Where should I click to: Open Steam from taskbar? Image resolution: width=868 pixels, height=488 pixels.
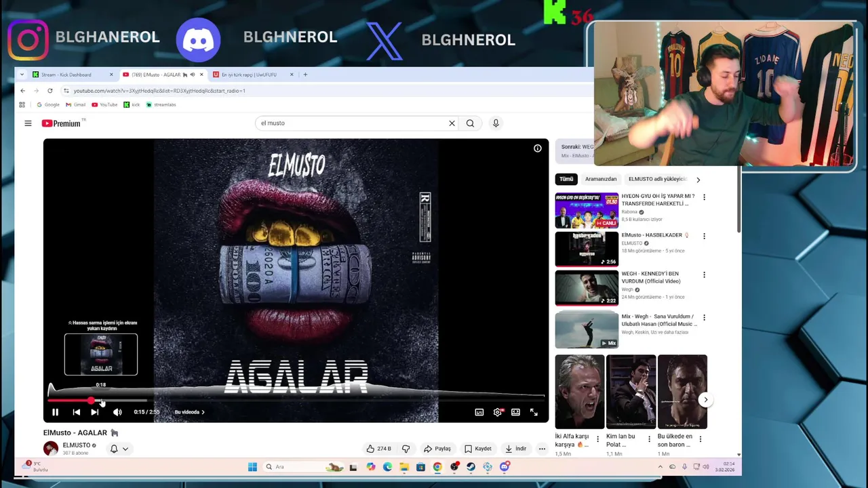(x=471, y=467)
